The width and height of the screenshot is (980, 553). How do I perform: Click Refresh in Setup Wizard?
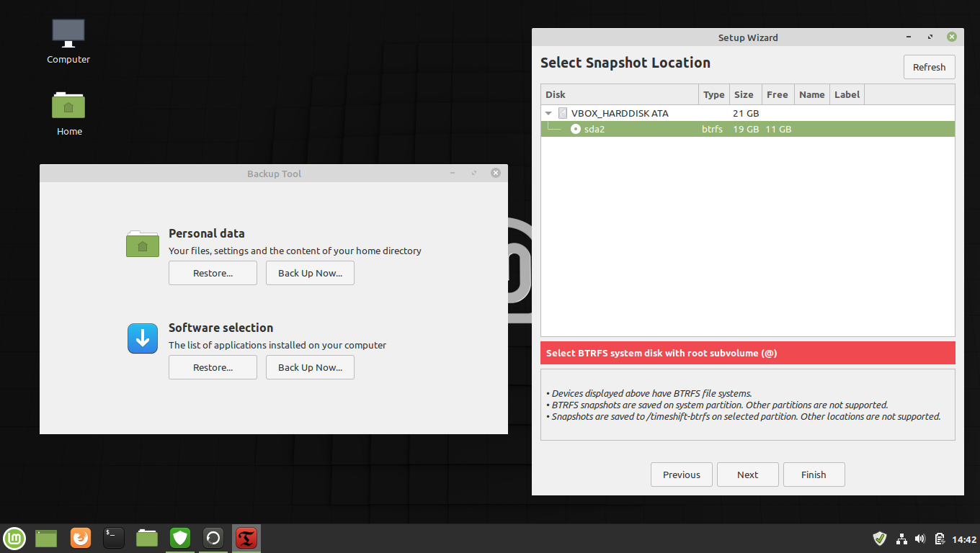pyautogui.click(x=929, y=67)
